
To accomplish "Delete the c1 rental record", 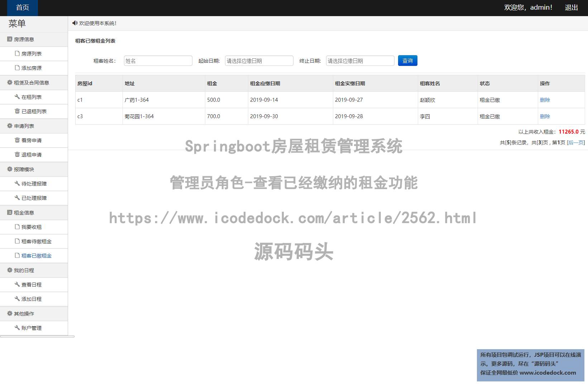I will tap(544, 100).
